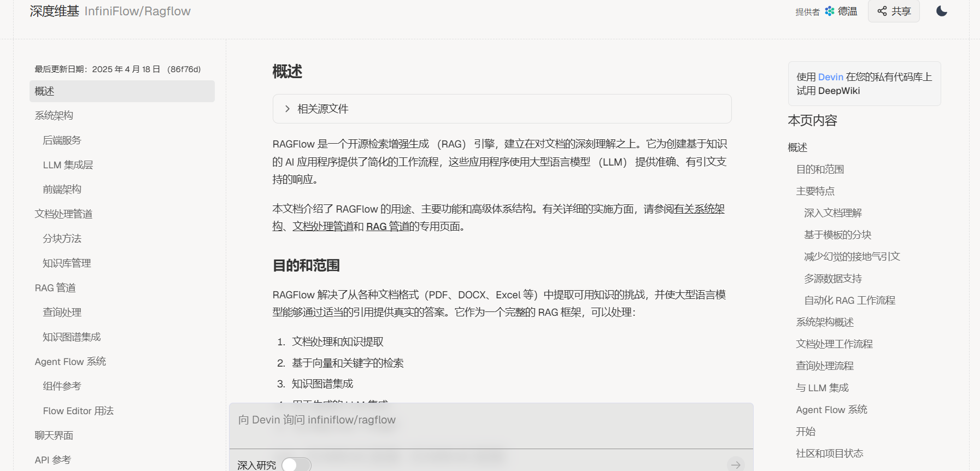Open 知识图谱集成 sidebar item

pyautogui.click(x=72, y=337)
